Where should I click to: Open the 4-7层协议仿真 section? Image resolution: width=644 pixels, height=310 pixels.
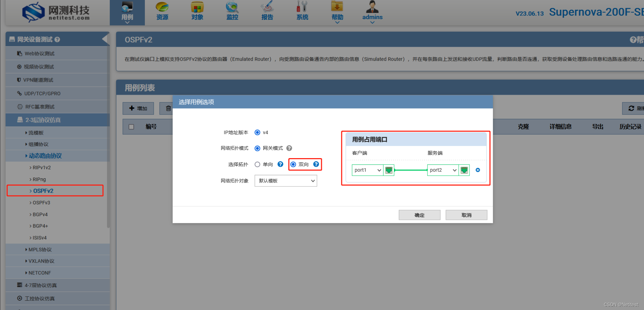click(x=57, y=285)
